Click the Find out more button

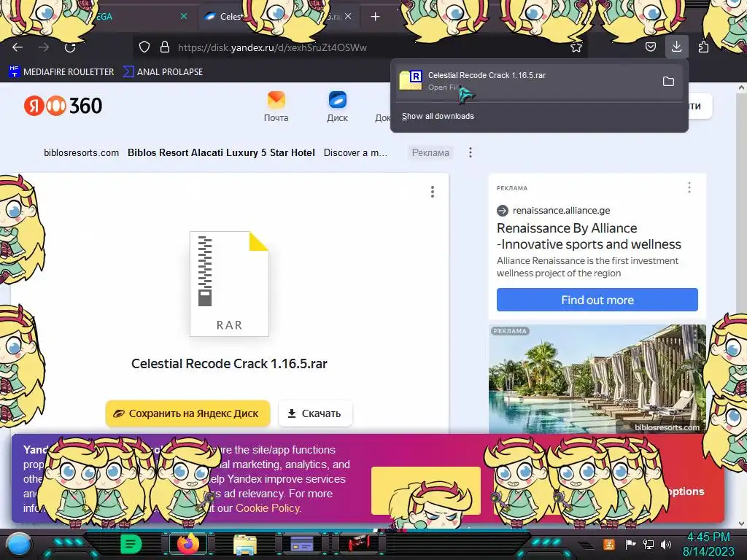tap(597, 300)
